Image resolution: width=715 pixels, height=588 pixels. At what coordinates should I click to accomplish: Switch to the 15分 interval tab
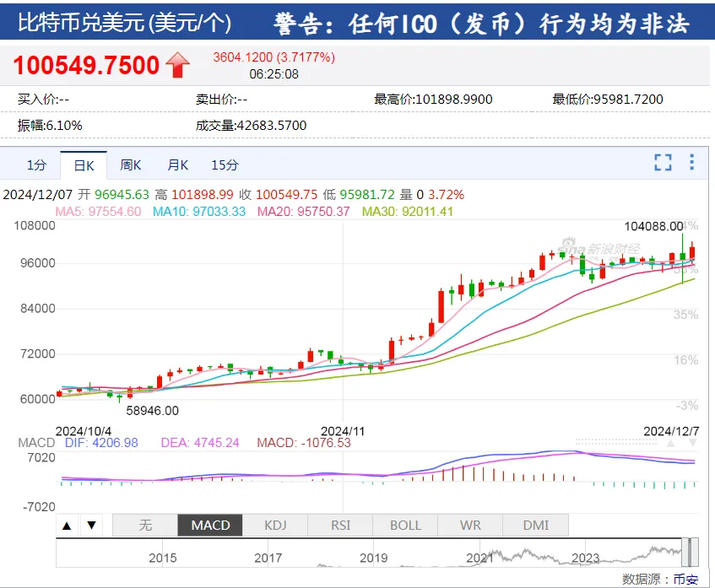(x=225, y=165)
